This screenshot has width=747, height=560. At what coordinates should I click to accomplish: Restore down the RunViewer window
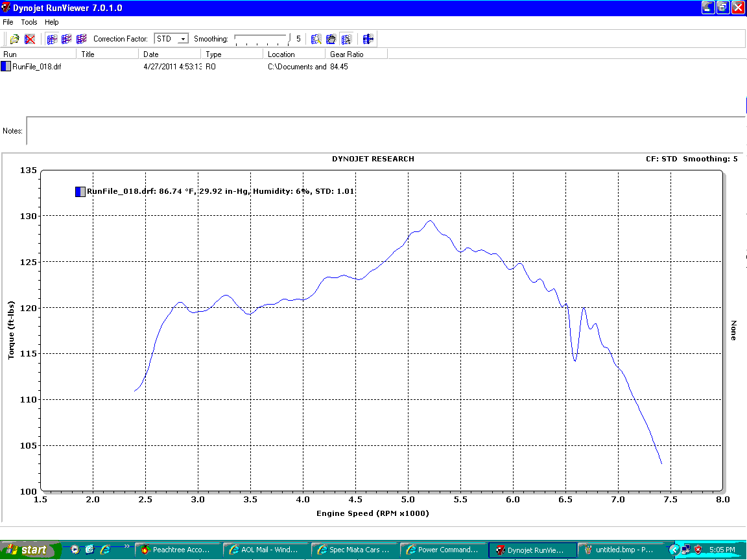pos(723,8)
